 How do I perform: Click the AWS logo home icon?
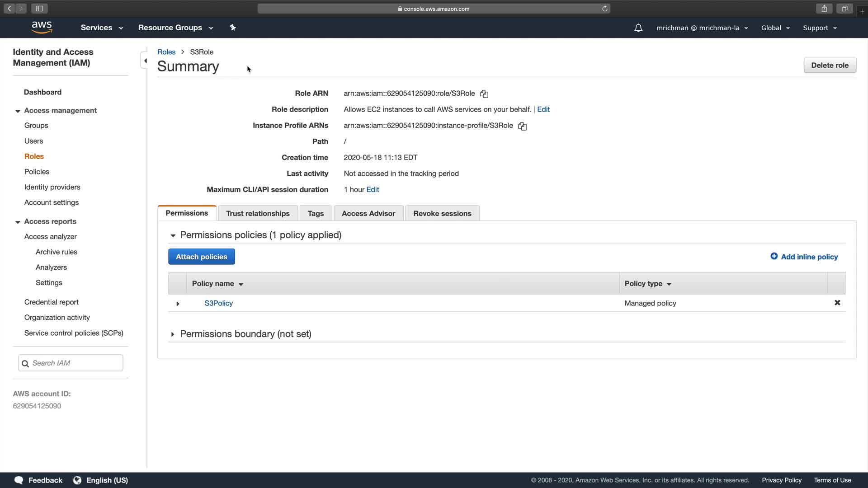coord(42,28)
